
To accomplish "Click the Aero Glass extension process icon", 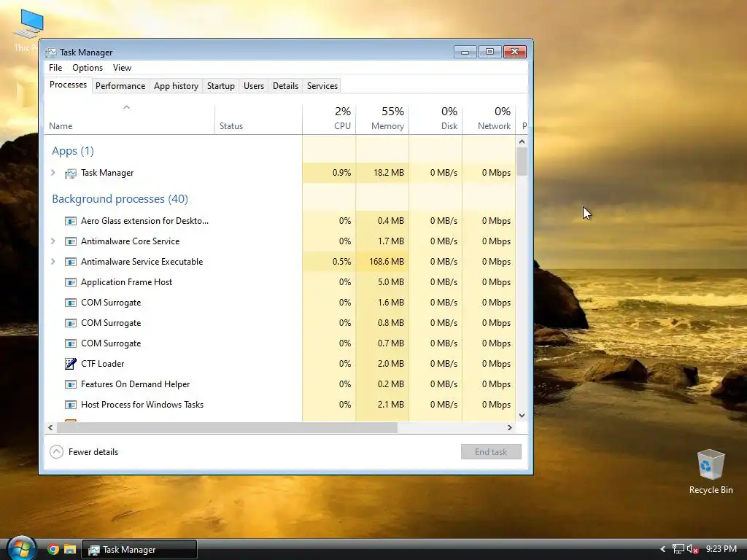I will (x=71, y=221).
